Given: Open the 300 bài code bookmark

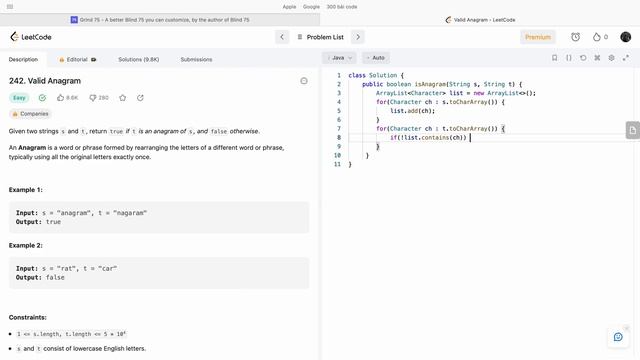Looking at the screenshot, I should click(342, 7).
